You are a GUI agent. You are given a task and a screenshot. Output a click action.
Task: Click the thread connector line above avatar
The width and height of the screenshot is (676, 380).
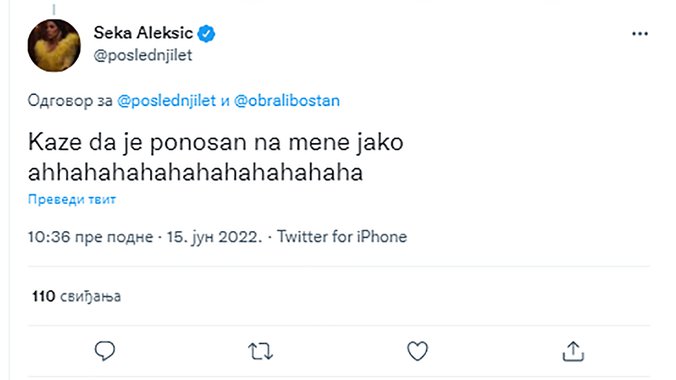click(x=54, y=9)
